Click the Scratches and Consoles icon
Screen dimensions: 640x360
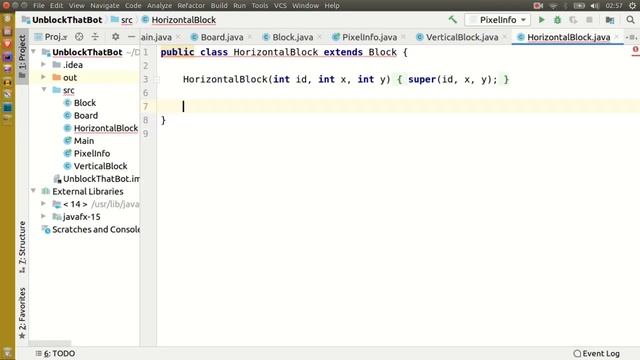(46, 229)
